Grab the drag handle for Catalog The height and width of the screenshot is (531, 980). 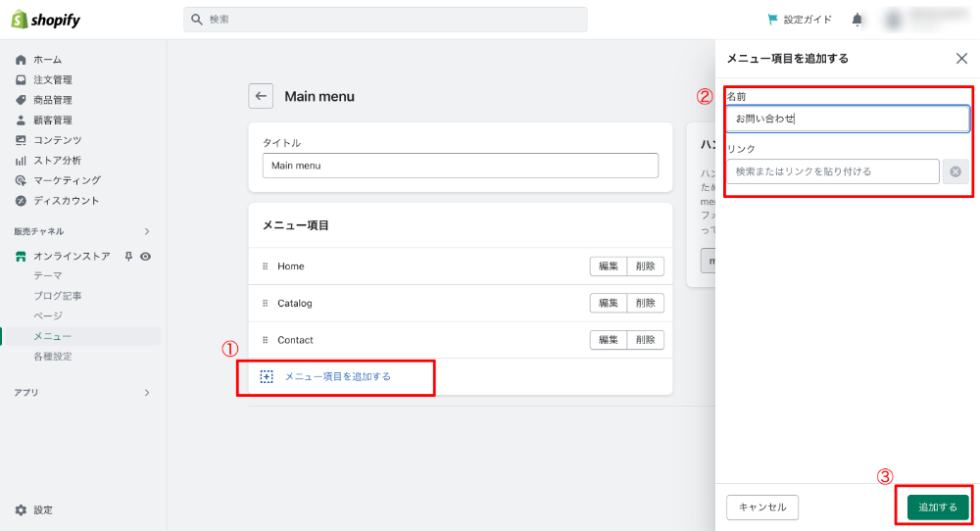(265, 303)
